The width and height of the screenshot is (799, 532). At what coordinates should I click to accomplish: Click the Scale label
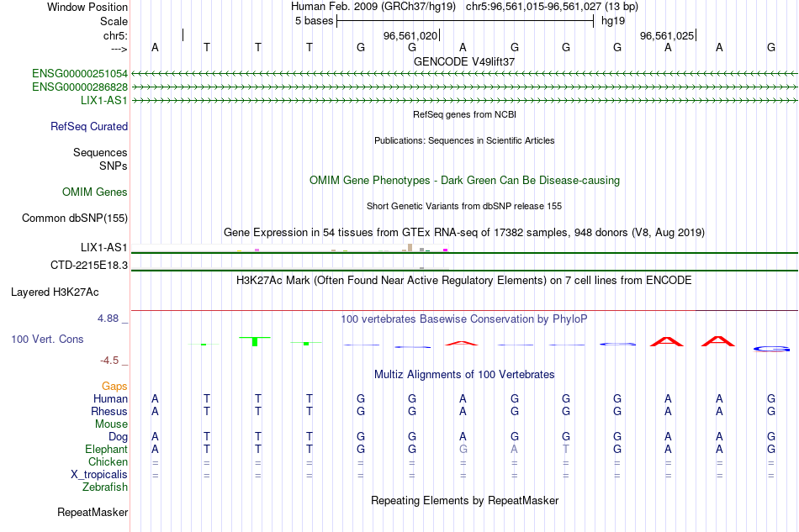[114, 21]
